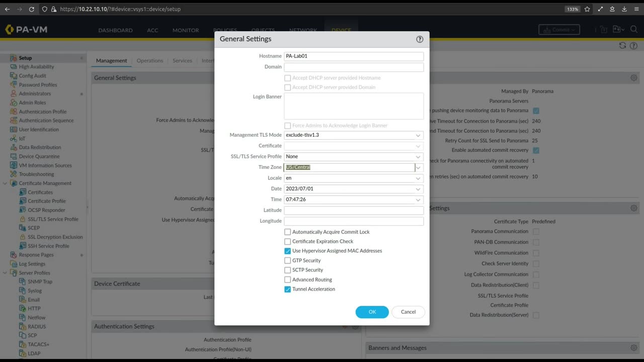Click the Commit button
644x362 pixels.
559,30
